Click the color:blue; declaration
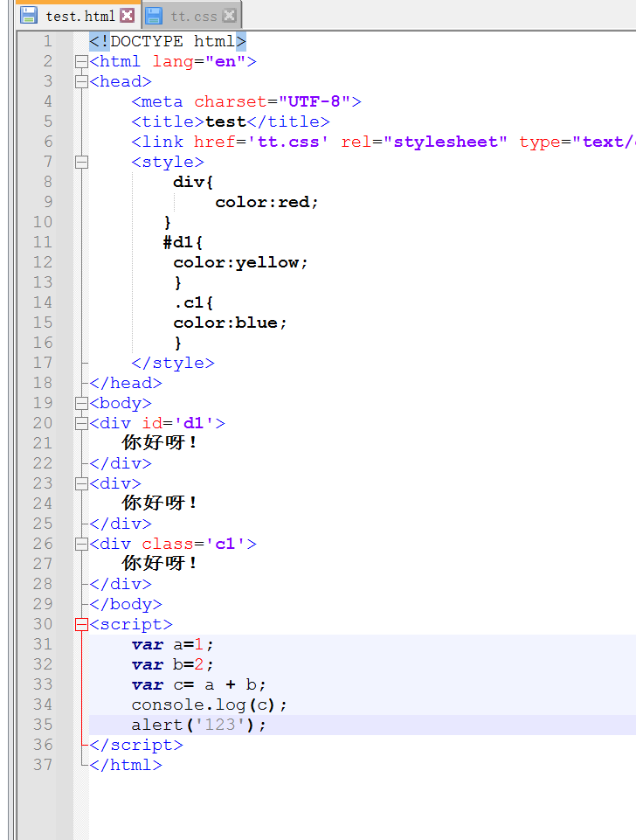Image resolution: width=636 pixels, height=840 pixels. 231,323
